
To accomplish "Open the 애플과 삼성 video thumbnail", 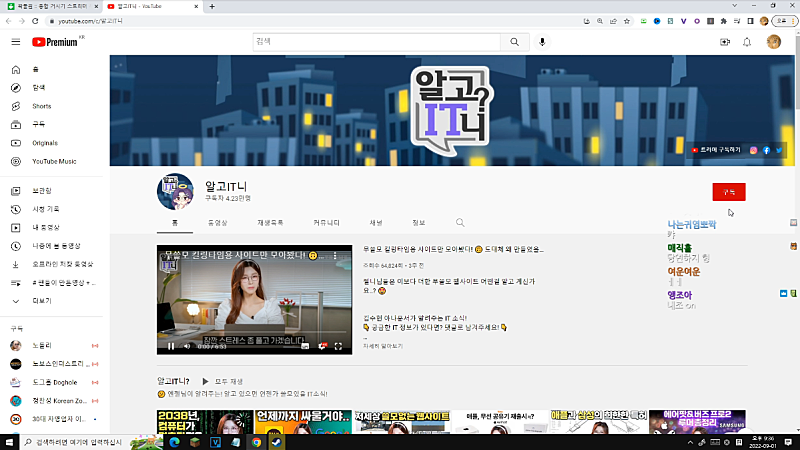I will 598,422.
